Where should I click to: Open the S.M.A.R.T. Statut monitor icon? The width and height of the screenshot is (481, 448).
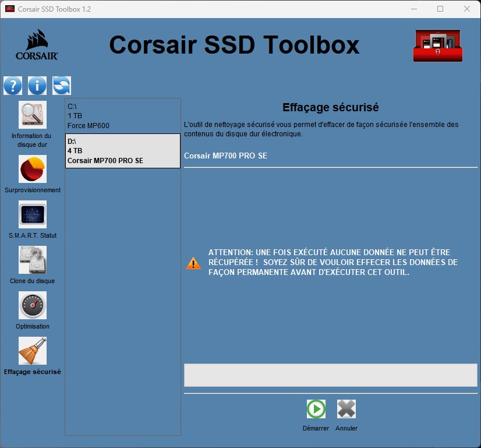tap(33, 214)
